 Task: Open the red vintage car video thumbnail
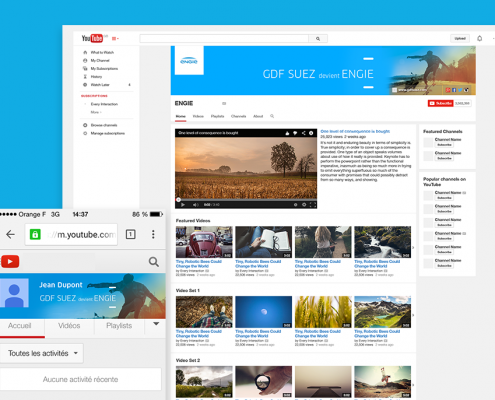click(204, 242)
